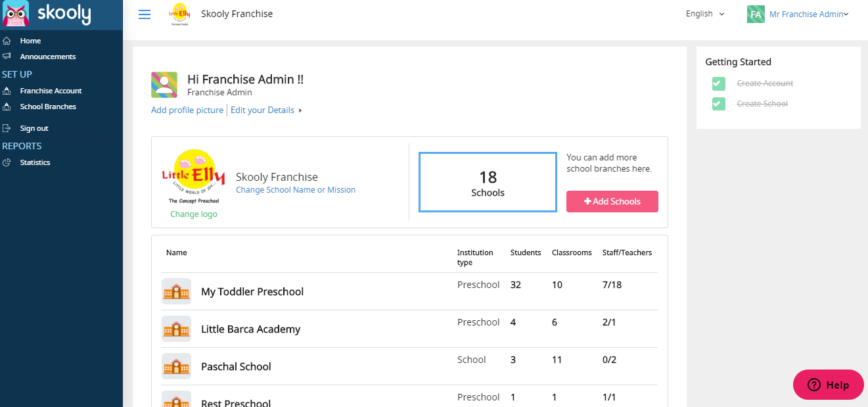Screen dimensions: 868x407
Task: Open Franchise Account menu item
Action: click(x=51, y=91)
